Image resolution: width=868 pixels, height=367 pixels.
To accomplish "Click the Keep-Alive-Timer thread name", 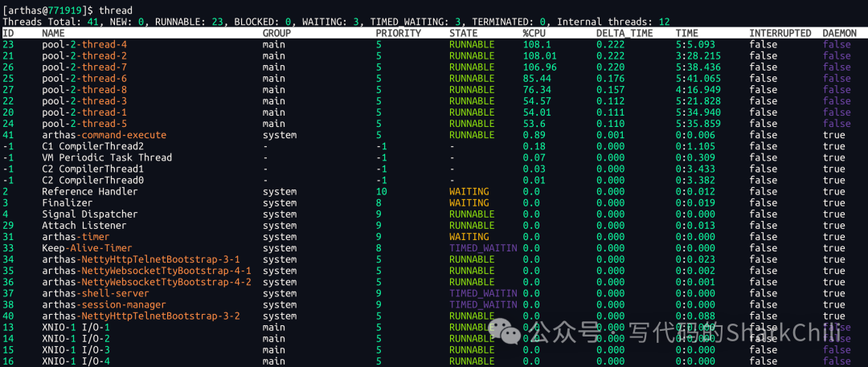I will (x=87, y=248).
